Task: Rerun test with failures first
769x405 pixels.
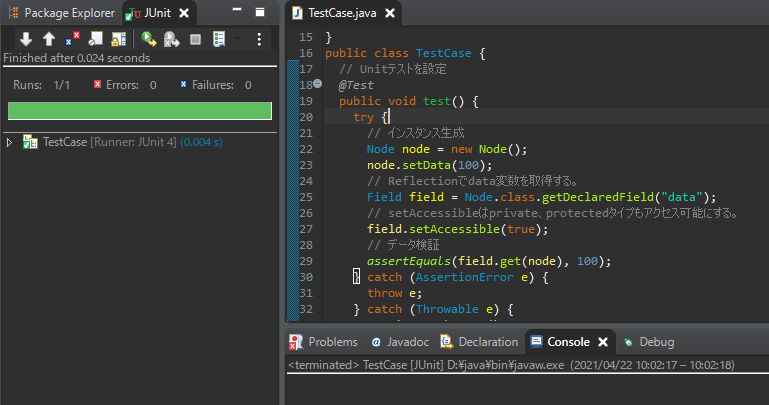Action: 172,39
